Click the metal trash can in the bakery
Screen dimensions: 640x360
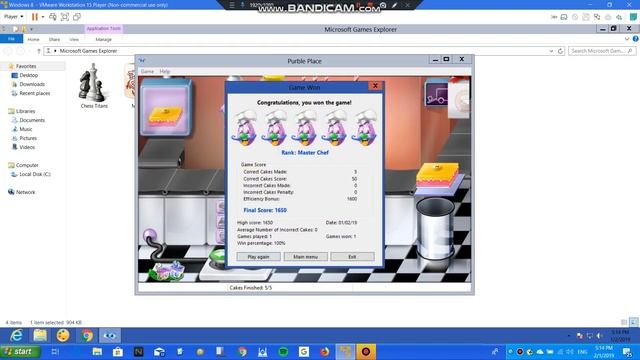pyautogui.click(x=436, y=229)
